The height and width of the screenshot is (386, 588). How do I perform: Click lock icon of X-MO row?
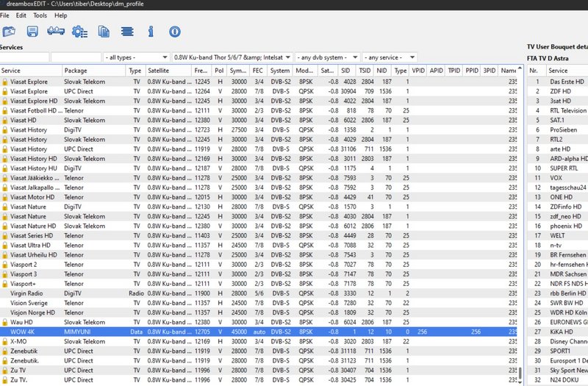pos(5,342)
